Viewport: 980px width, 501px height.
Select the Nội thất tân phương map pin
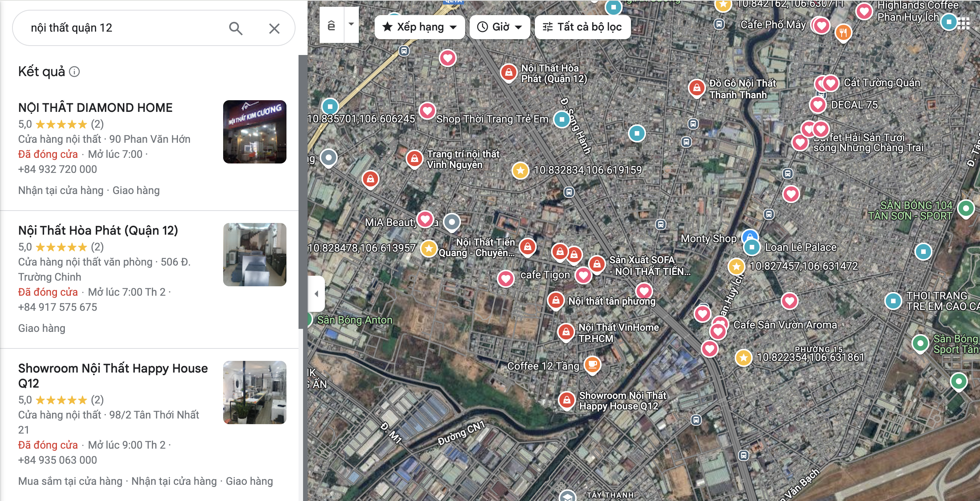tap(556, 301)
